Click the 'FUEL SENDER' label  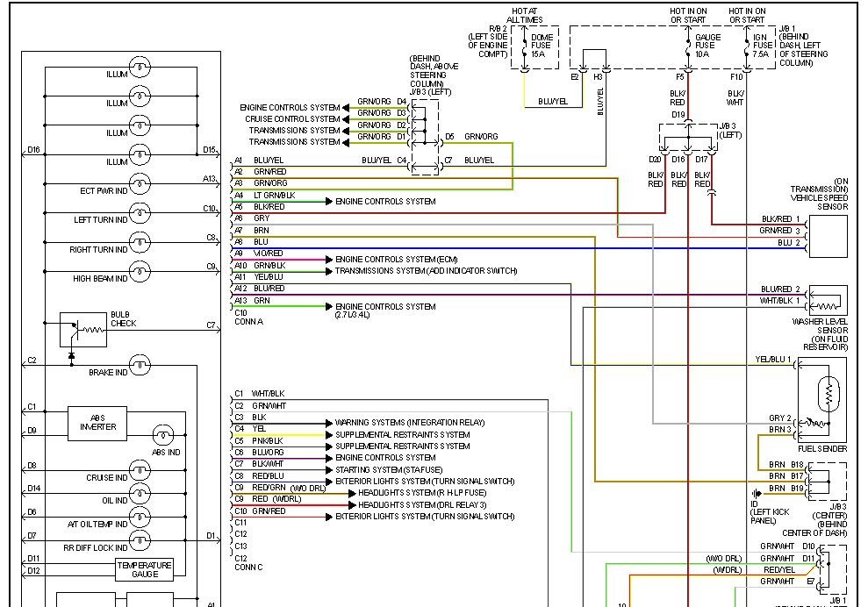coord(822,449)
